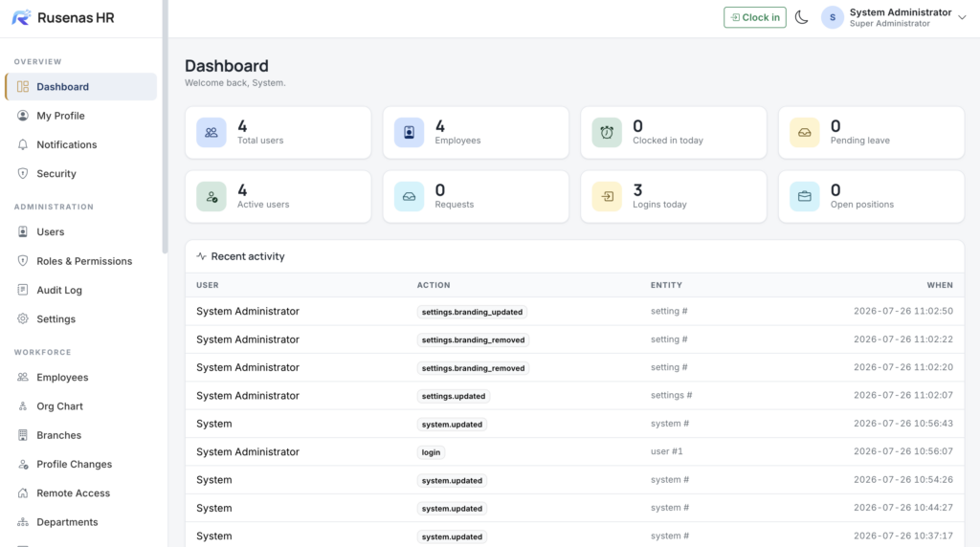Click the Clock in button
Viewport: 980px width, 547px height.
[754, 17]
